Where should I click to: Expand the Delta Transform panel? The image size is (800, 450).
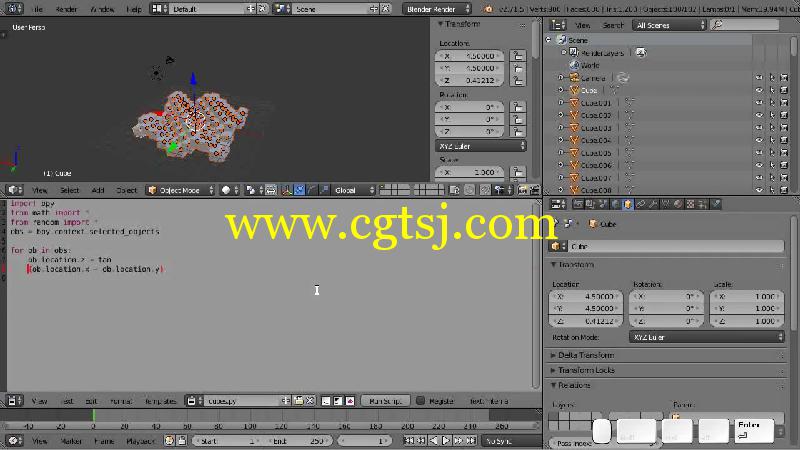click(586, 355)
